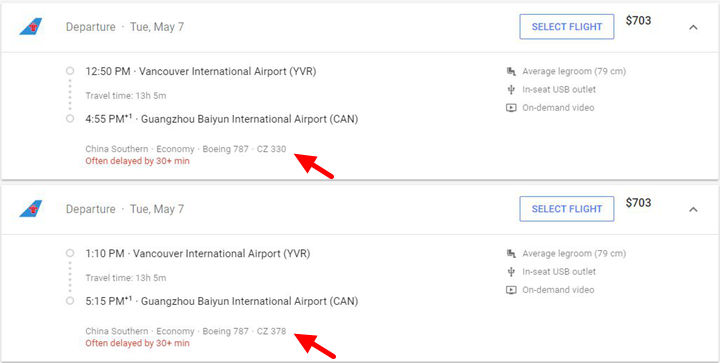
Task: Click on-demand video icon on CZ 378 flight
Action: click(511, 290)
